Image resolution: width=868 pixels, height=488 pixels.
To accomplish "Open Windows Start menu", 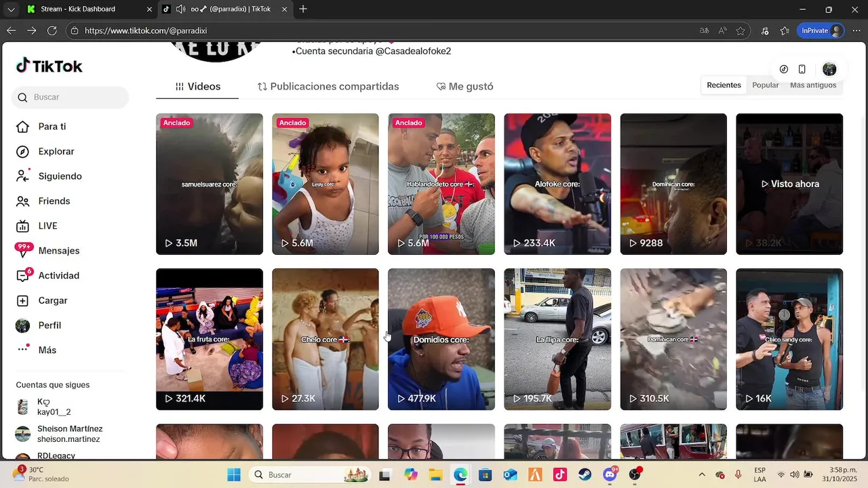I will pyautogui.click(x=234, y=474).
